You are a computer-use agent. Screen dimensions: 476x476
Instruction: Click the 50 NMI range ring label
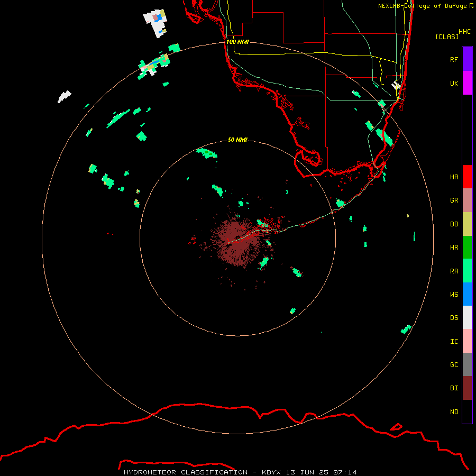[x=237, y=140]
